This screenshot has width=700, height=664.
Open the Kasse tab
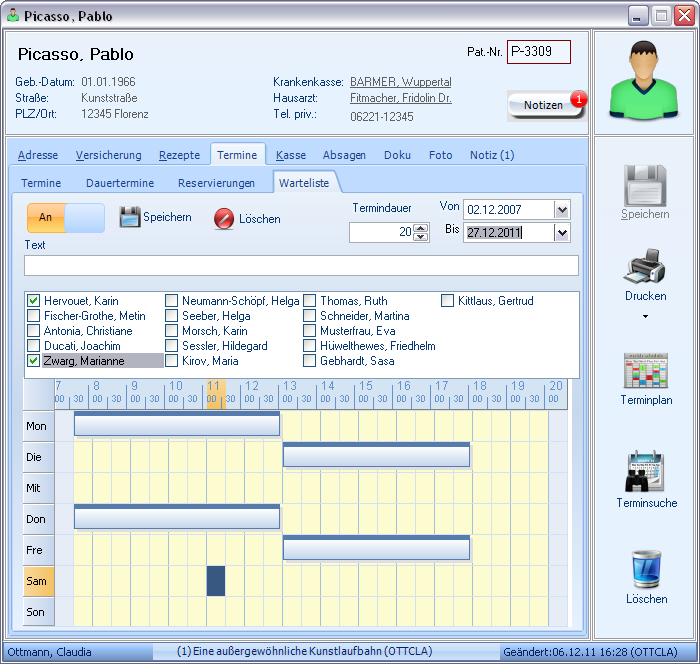pos(291,155)
